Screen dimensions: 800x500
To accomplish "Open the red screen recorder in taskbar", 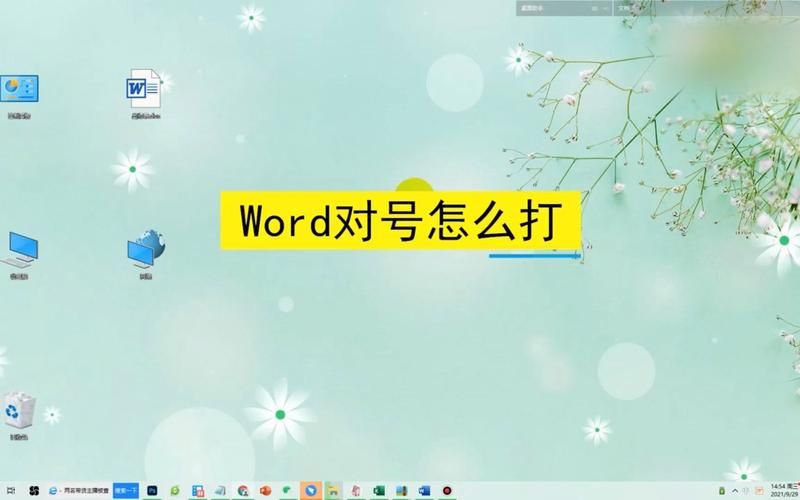I will [447, 491].
